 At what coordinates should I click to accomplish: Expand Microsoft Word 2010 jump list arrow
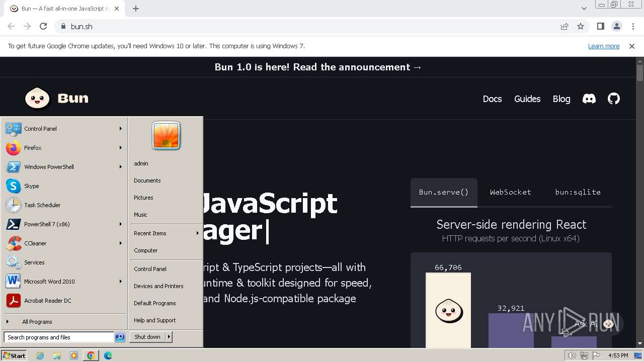(x=121, y=282)
